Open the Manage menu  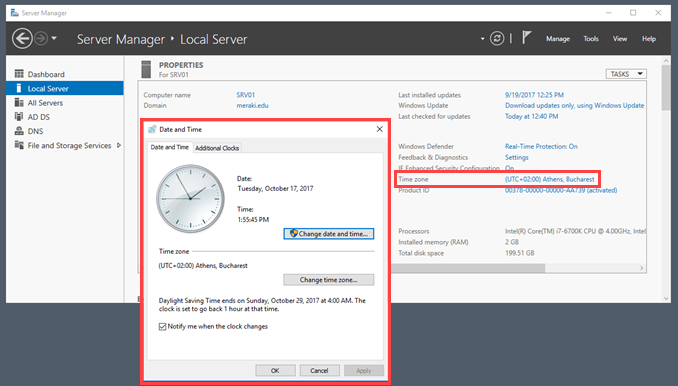558,38
